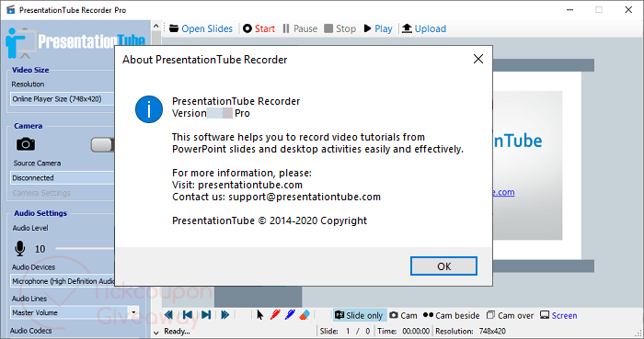Click the blue information icon
The width and height of the screenshot is (644, 339).
[149, 109]
